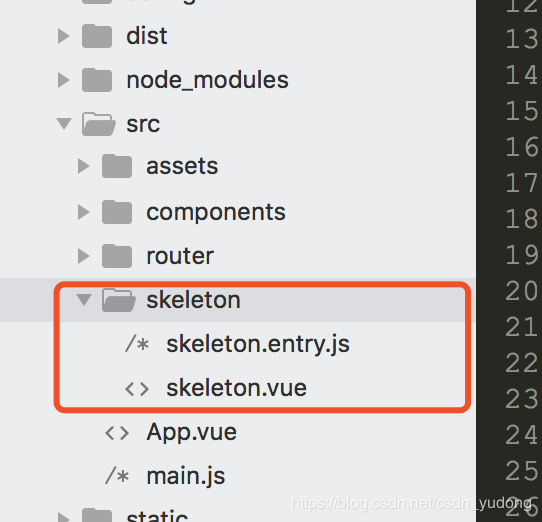Screen dimensions: 542x522
Task: Expand the dist folder arrow
Action: pos(64,36)
